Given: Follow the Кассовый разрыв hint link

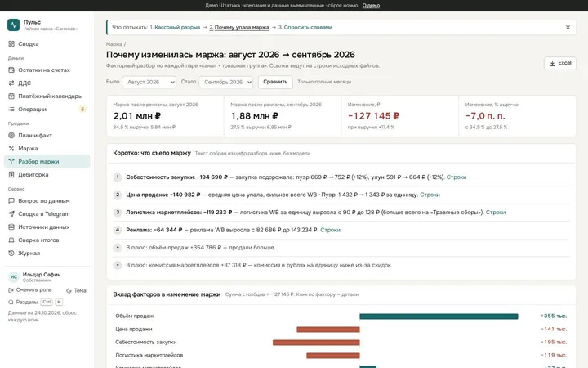Looking at the screenshot, I should pos(177,28).
